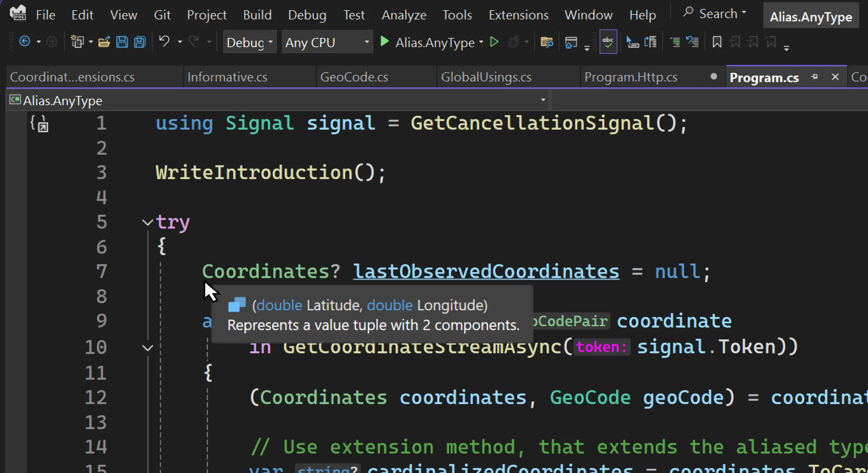868x473 pixels.
Task: Click WriteIntroduction call on line 3
Action: [254, 173]
